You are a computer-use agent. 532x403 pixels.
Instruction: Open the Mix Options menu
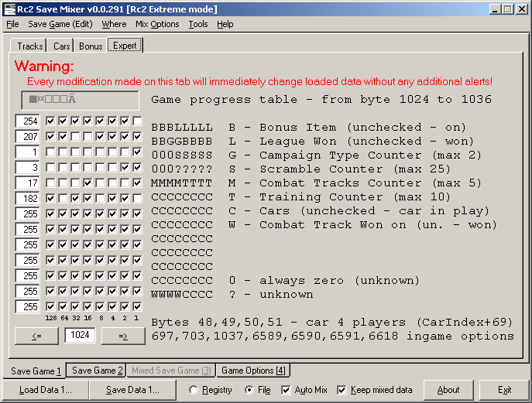pos(157,24)
